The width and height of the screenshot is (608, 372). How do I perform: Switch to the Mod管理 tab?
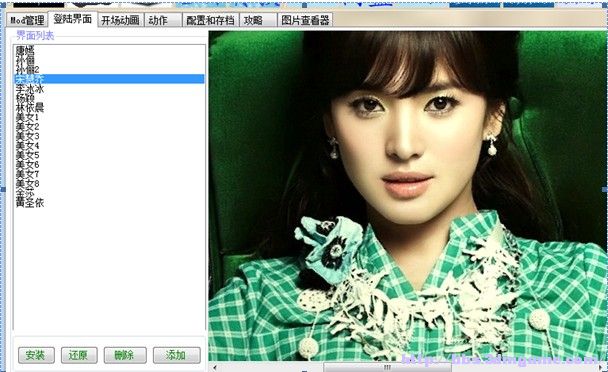[27, 20]
